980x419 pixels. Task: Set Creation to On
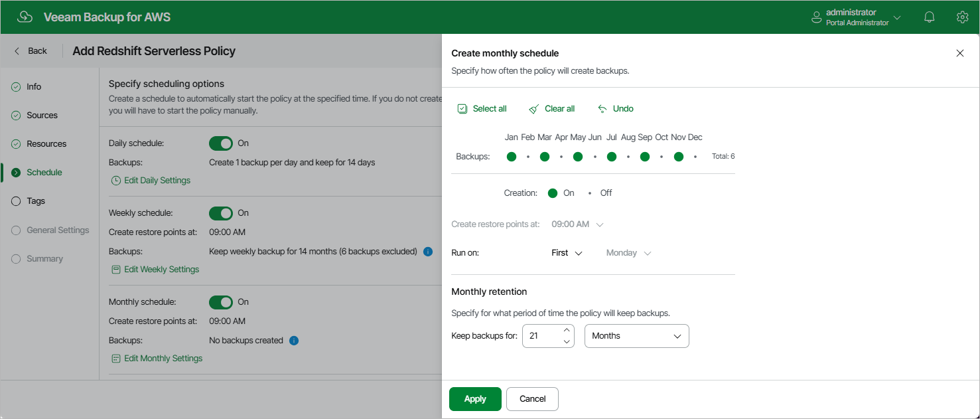tap(553, 193)
